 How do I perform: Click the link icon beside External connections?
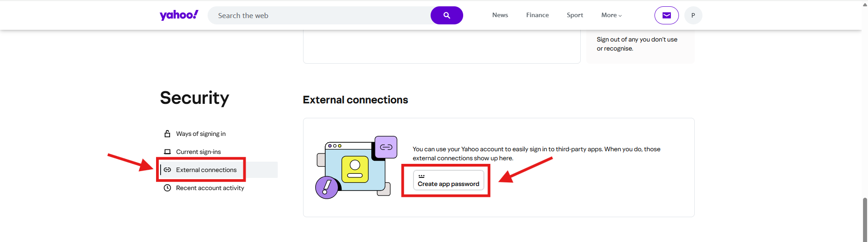coord(167,170)
